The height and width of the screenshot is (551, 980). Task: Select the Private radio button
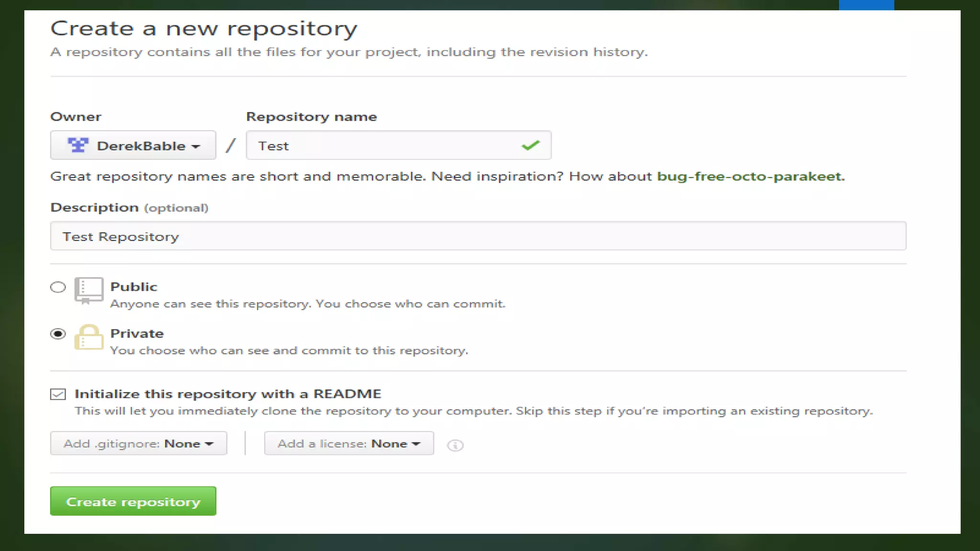pyautogui.click(x=58, y=334)
